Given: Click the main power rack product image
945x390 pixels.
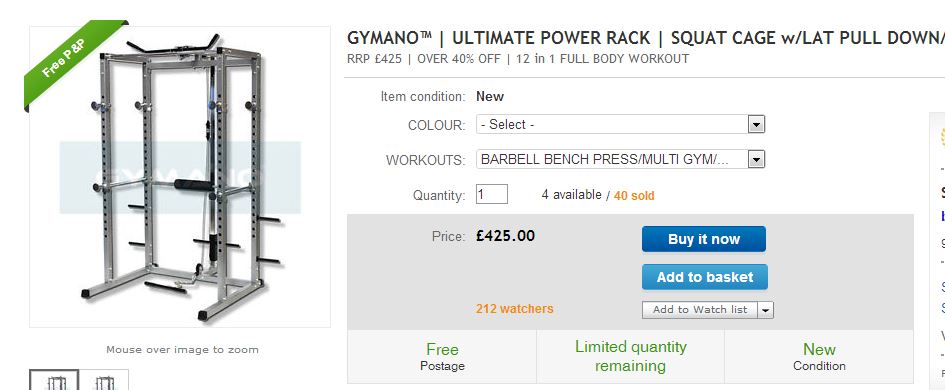Looking at the screenshot, I should pyautogui.click(x=180, y=177).
